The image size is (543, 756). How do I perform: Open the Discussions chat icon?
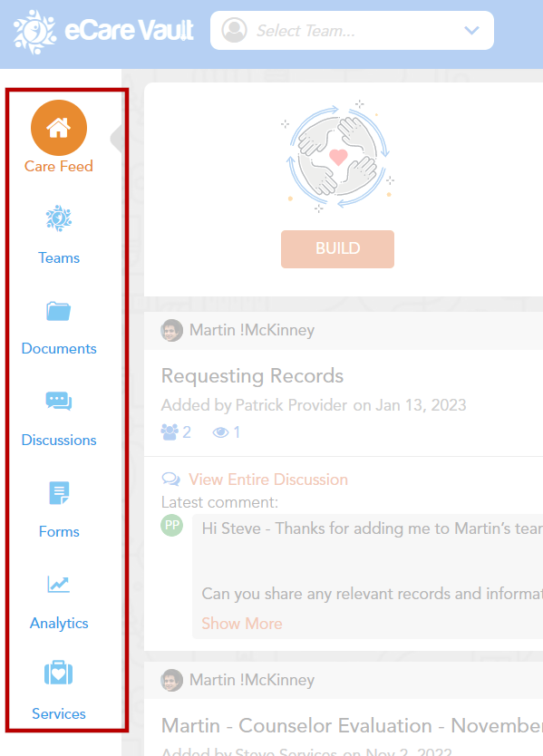59,402
